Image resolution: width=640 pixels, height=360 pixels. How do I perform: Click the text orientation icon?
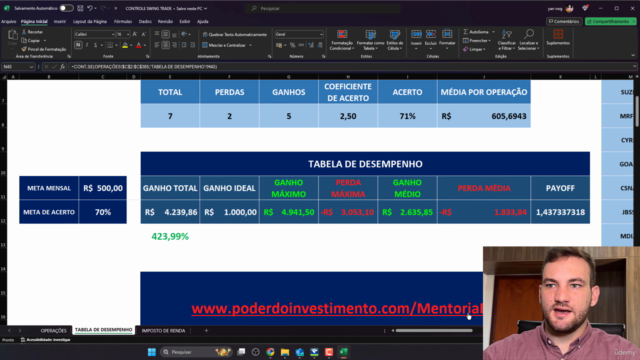pyautogui.click(x=184, y=34)
